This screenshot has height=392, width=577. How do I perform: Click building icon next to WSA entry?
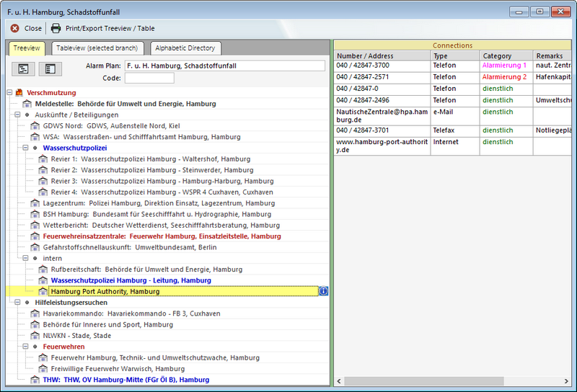pyautogui.click(x=35, y=137)
